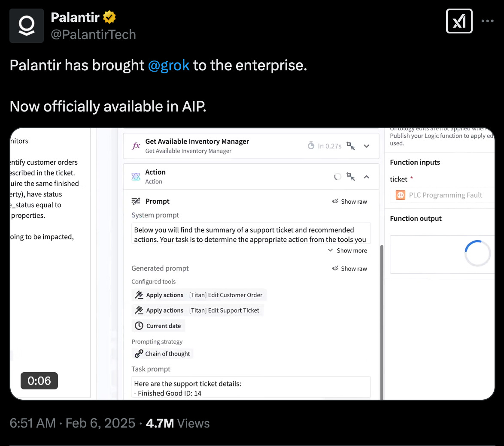Click the clock icon of Current date
Viewport: 504px width, 446px height.
point(139,325)
